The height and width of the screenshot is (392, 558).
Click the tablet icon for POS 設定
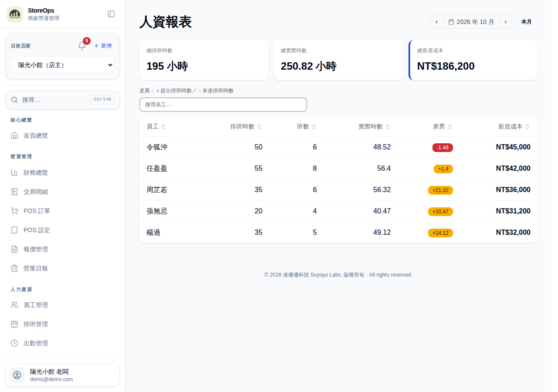click(x=14, y=230)
